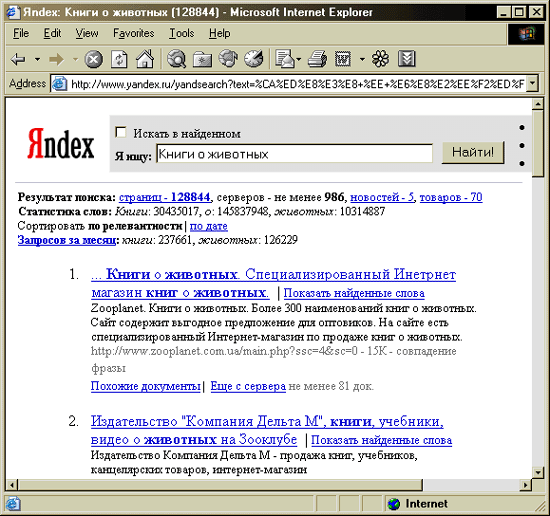Expand the Address bar dropdown arrow

coord(533,83)
